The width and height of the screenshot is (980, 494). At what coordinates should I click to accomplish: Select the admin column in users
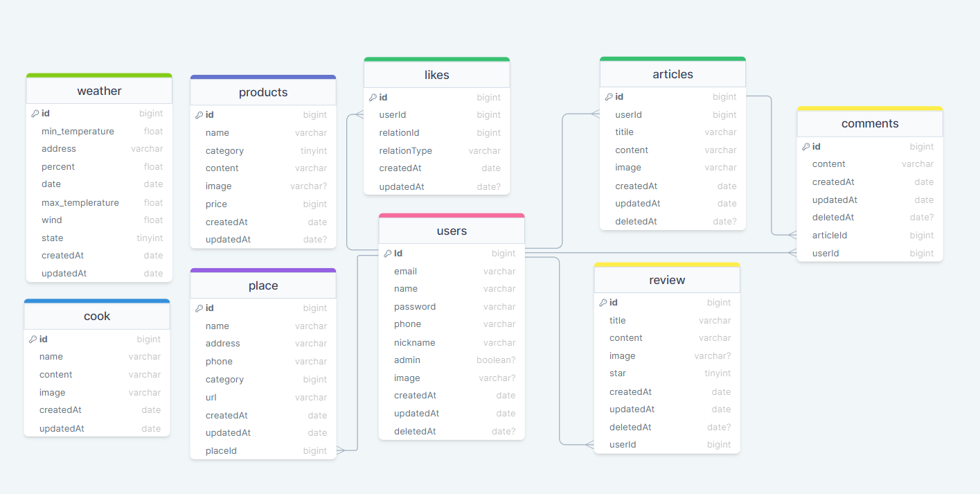[452, 360]
